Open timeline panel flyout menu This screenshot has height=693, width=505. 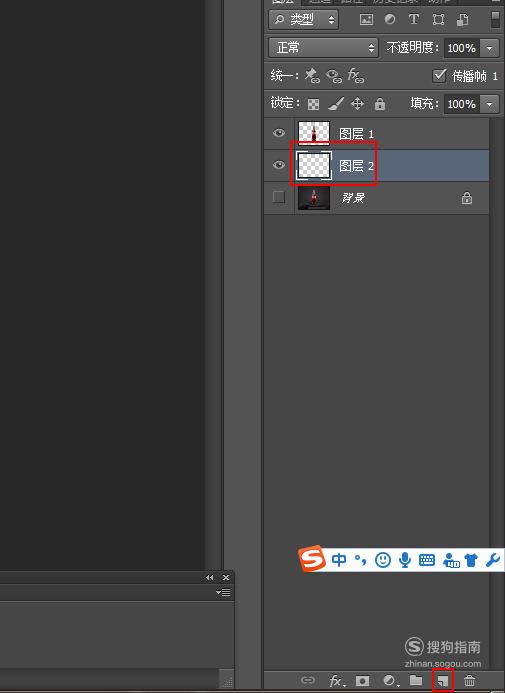pyautogui.click(x=223, y=592)
